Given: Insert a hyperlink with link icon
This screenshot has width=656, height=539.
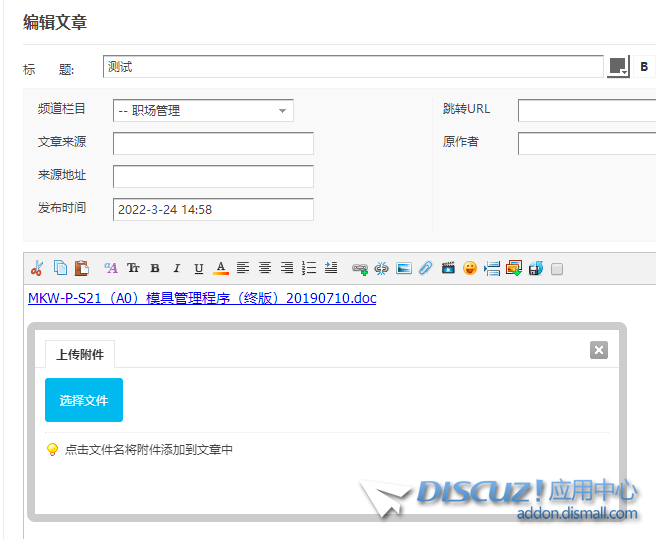Looking at the screenshot, I should (x=360, y=268).
